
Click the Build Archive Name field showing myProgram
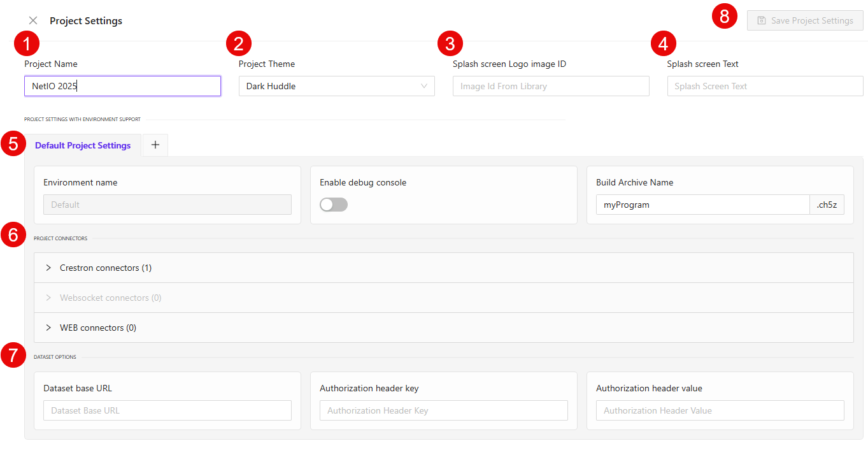[702, 204]
